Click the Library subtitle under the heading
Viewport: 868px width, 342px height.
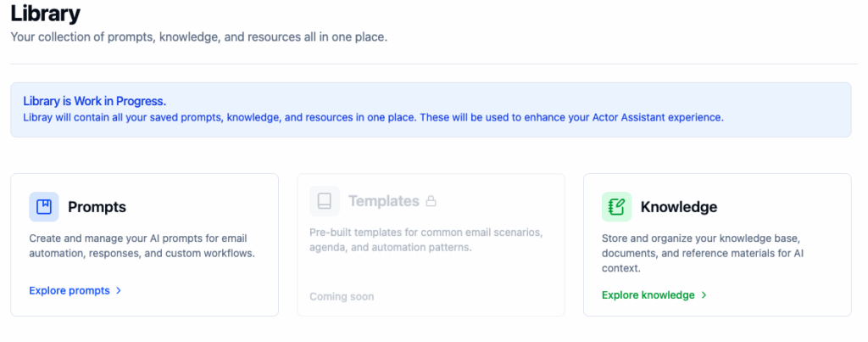pos(198,37)
